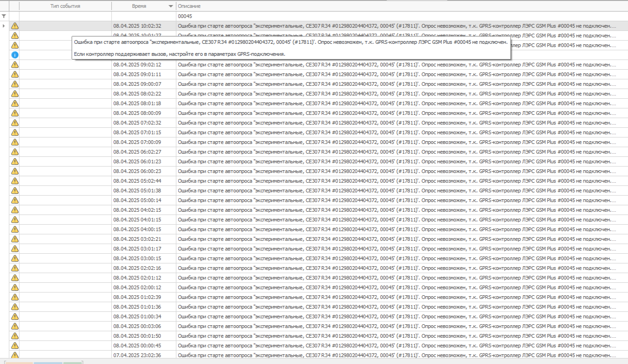
Task: Click warning icon of the 08.04.2025 08:01:18 row
Action: [x=14, y=103]
